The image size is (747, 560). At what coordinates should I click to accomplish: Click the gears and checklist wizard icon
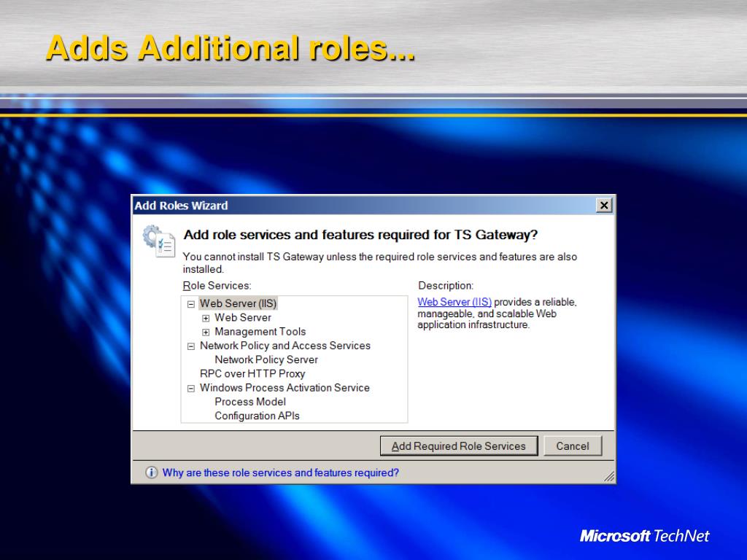159,241
